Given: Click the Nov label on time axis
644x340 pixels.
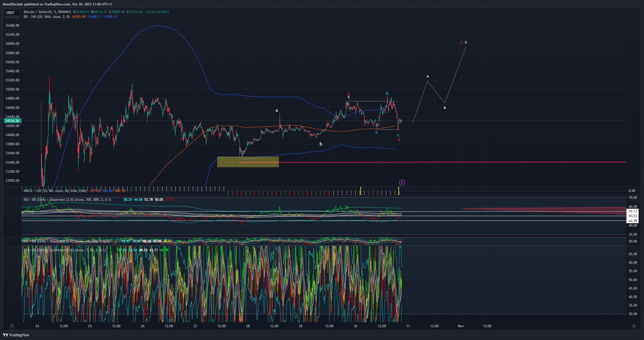Looking at the screenshot, I should pyautogui.click(x=461, y=326).
